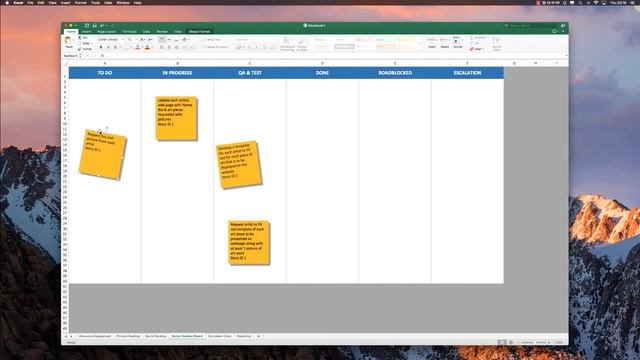
Task: Click the Format as Table icon
Action: 302,41
